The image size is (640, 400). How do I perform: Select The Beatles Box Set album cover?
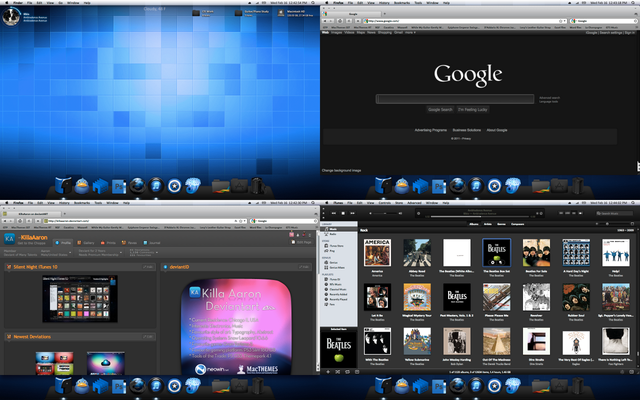(x=496, y=253)
